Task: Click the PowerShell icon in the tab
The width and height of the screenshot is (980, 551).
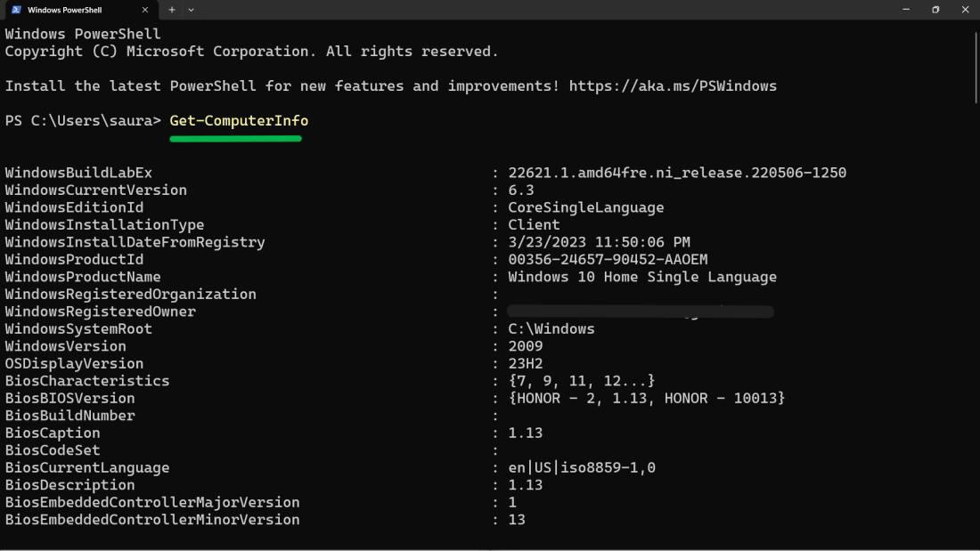Action: coord(16,10)
